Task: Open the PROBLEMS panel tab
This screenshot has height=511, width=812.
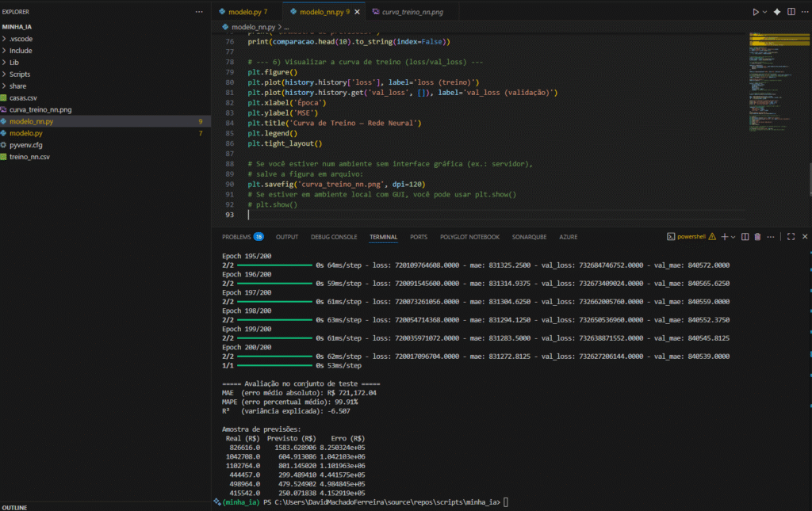Action: (x=236, y=237)
